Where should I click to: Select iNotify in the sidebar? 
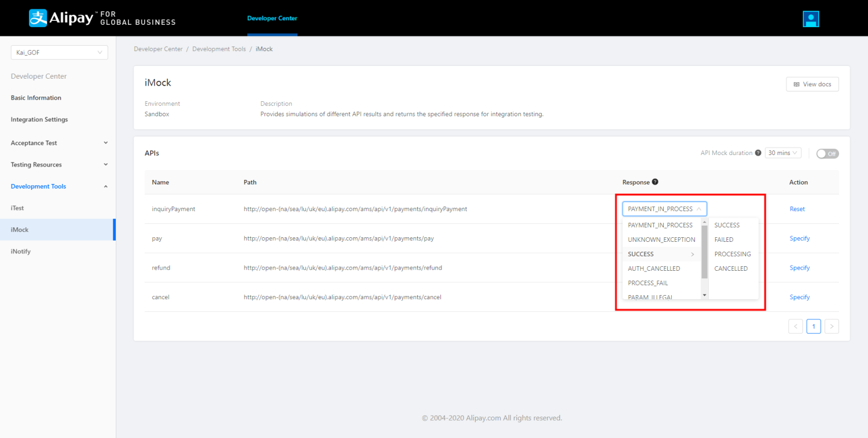point(21,252)
